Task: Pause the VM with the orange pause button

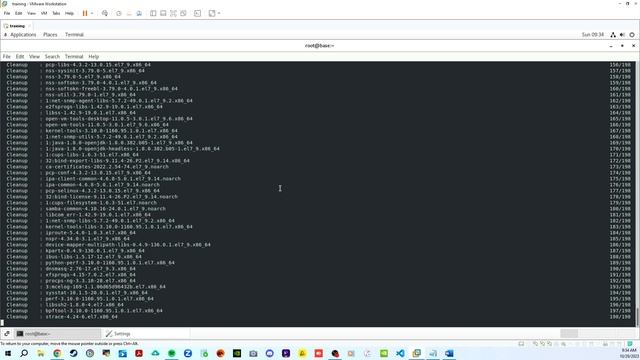Action: [x=85, y=13]
